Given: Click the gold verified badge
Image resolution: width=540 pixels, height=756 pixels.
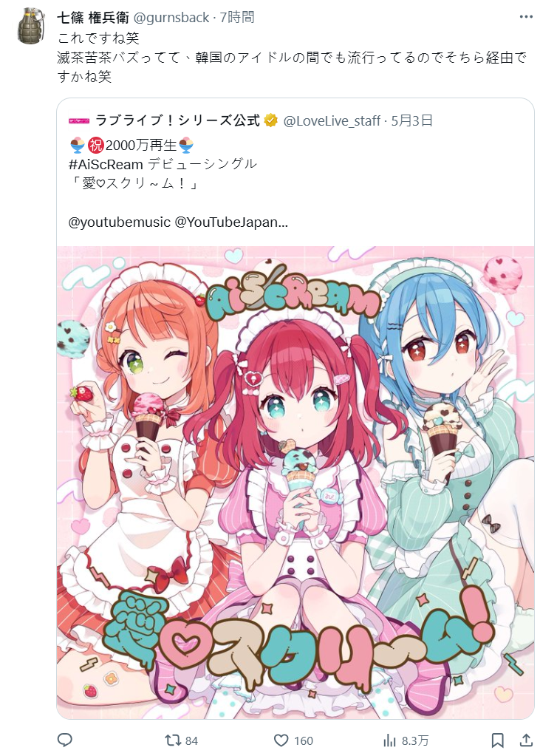Looking at the screenshot, I should point(271,120).
